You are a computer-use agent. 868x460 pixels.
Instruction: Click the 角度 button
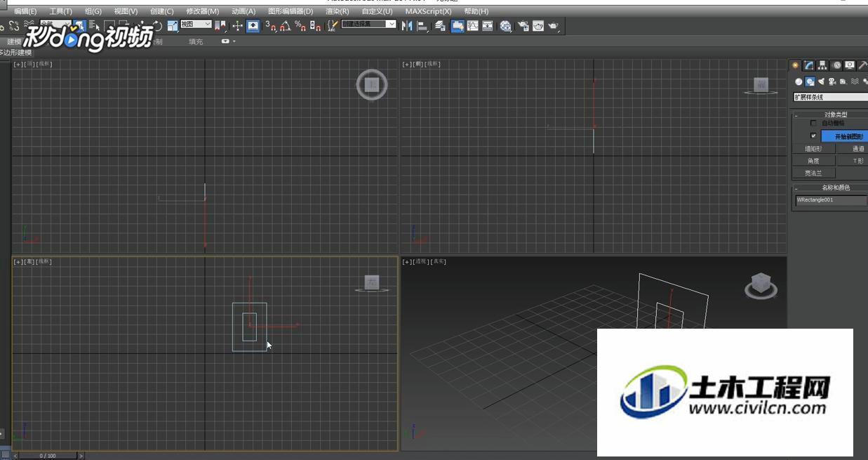(x=813, y=161)
